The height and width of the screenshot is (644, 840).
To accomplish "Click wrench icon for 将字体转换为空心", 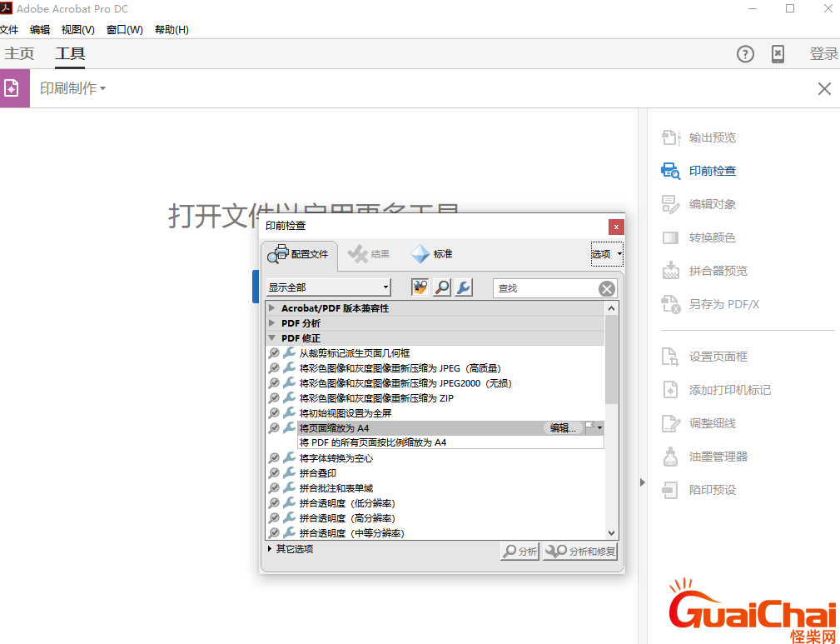I will click(289, 458).
